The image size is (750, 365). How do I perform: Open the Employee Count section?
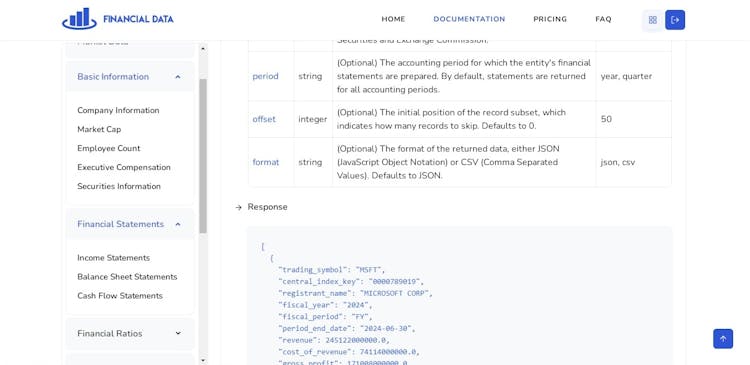[109, 148]
